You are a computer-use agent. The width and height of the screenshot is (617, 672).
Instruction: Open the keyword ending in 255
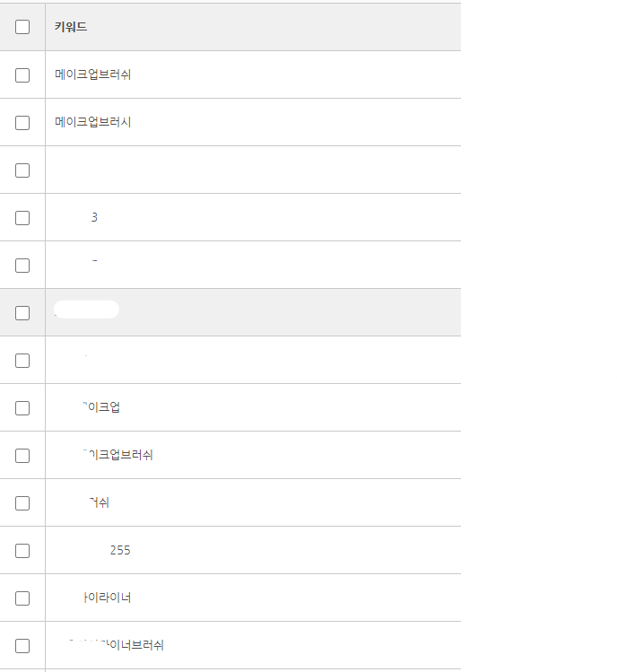coord(120,550)
